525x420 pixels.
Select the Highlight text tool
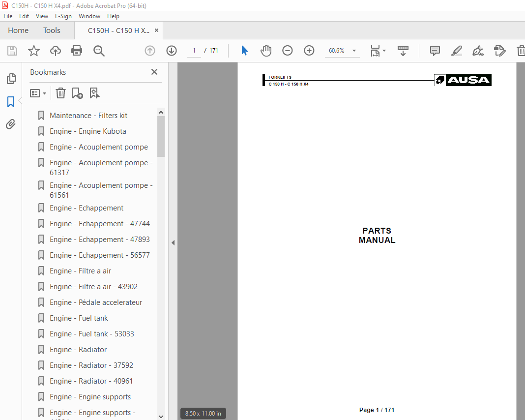456,51
